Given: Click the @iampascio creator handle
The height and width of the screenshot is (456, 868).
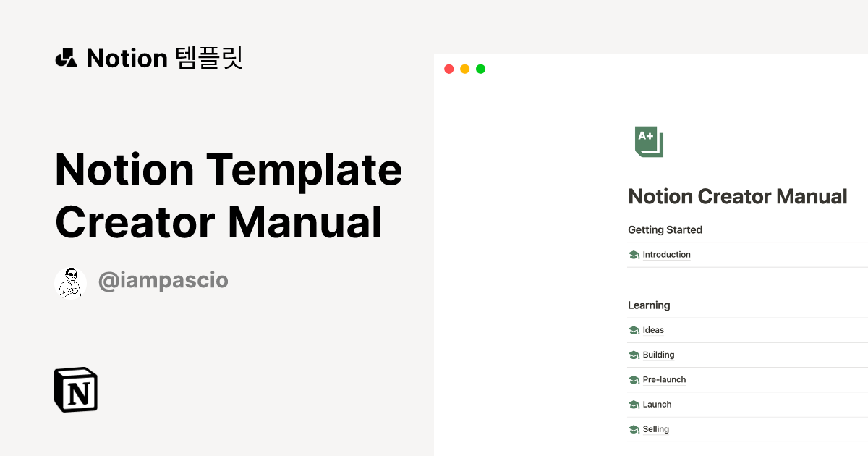Looking at the screenshot, I should 163,281.
